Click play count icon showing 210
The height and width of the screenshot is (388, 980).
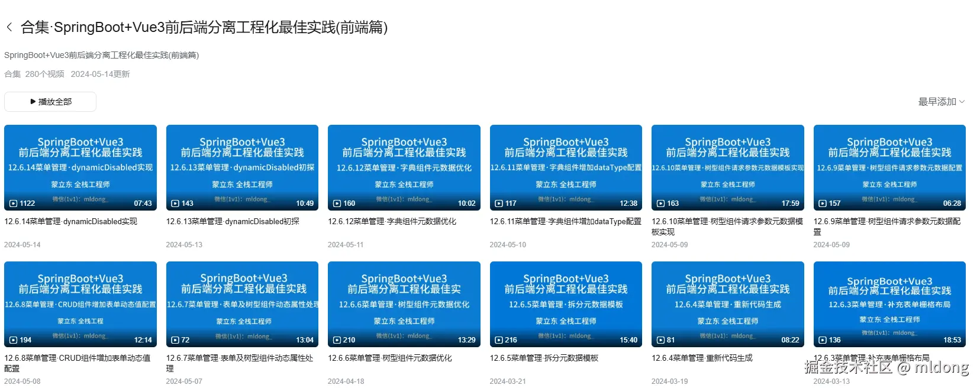[337, 340]
